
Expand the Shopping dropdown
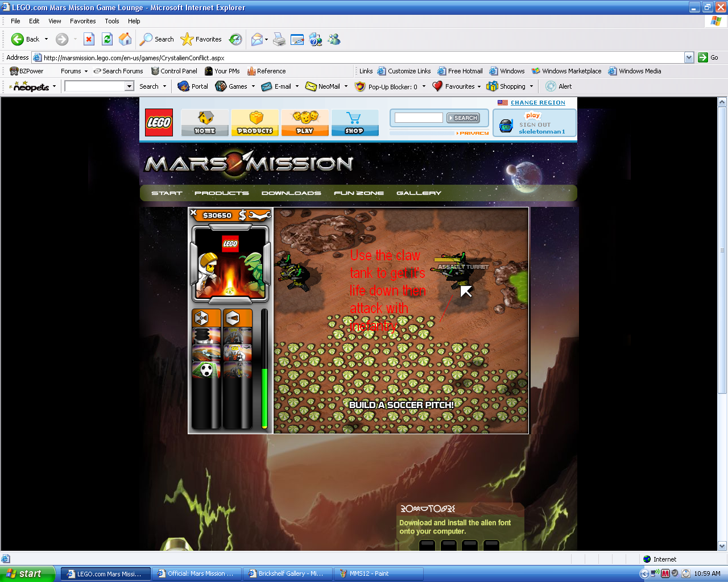click(x=531, y=87)
